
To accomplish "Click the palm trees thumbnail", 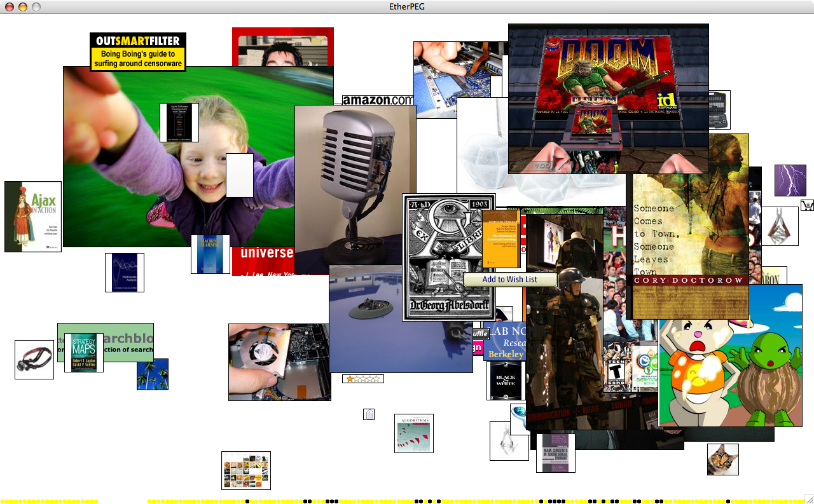I will (x=153, y=374).
